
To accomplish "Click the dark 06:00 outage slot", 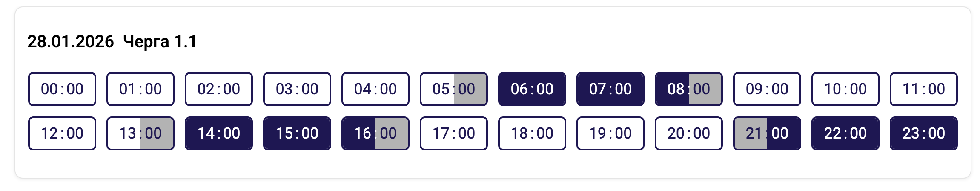I will (532, 89).
